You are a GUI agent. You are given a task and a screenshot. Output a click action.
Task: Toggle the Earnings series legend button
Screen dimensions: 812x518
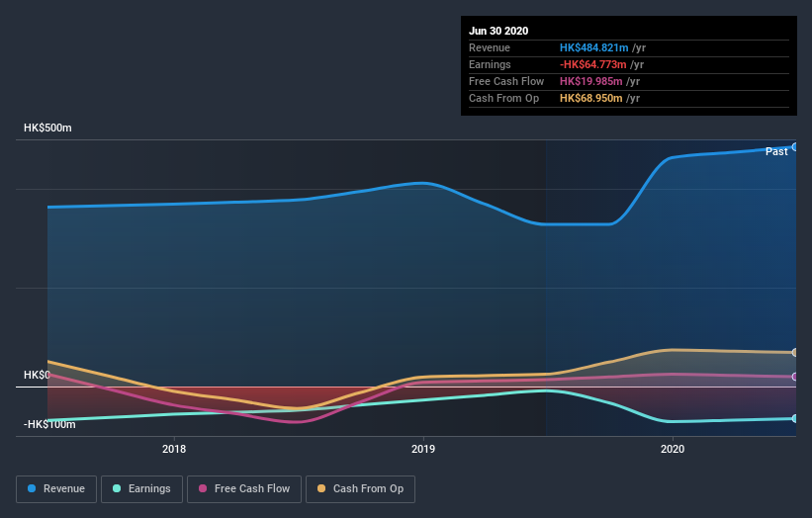[141, 489]
